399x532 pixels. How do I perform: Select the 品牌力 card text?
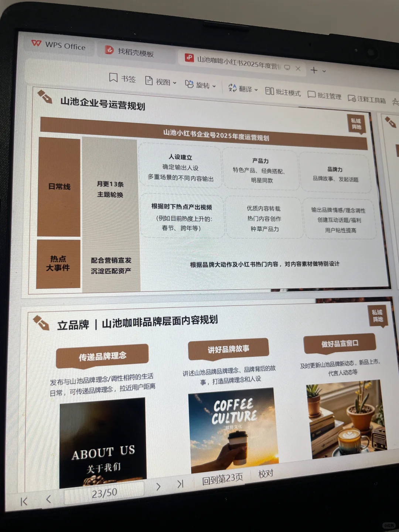(x=335, y=174)
